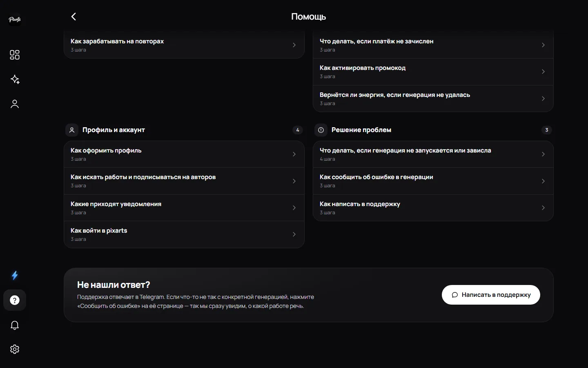
Task: Click the alert icon beside Решение проблем
Action: [x=321, y=130]
